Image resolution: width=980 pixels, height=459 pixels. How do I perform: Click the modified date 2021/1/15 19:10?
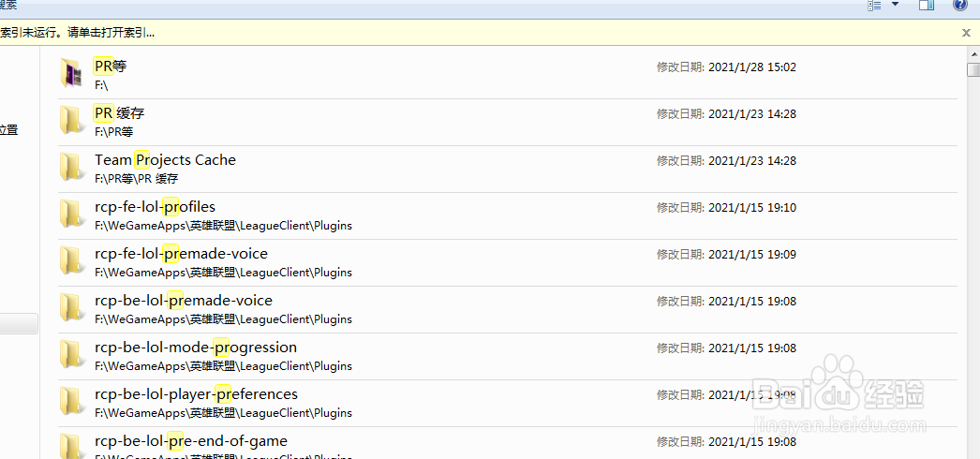tap(752, 207)
